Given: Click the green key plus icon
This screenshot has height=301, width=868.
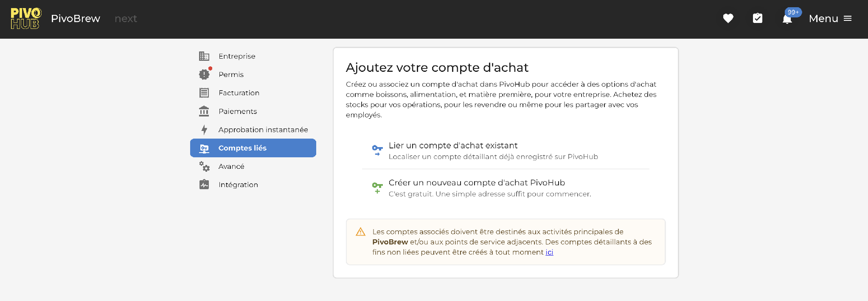Looking at the screenshot, I should coord(377,188).
